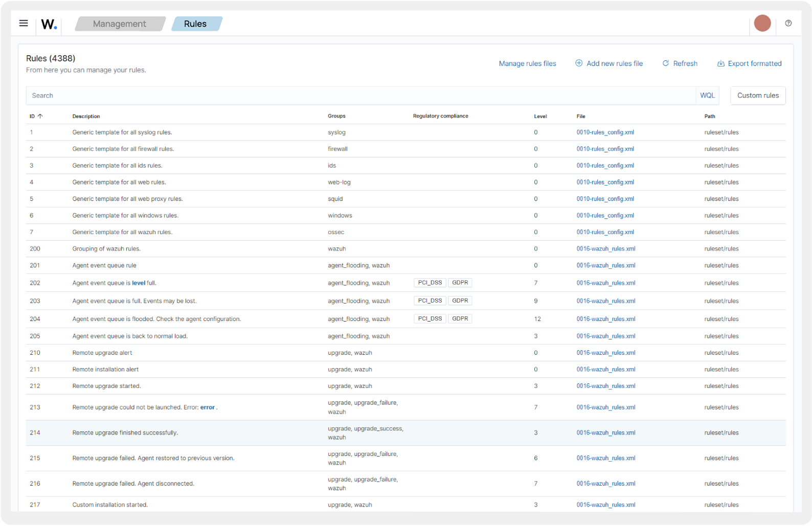This screenshot has height=526, width=812.
Task: Toggle the Custom rules filter
Action: coord(757,96)
